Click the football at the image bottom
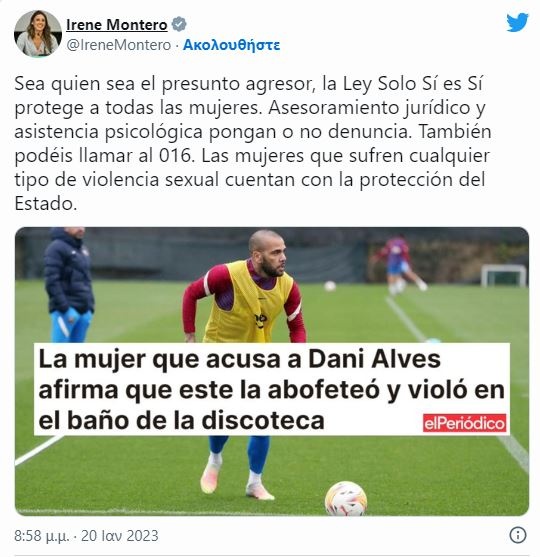The height and width of the screenshot is (557, 540). tap(346, 498)
